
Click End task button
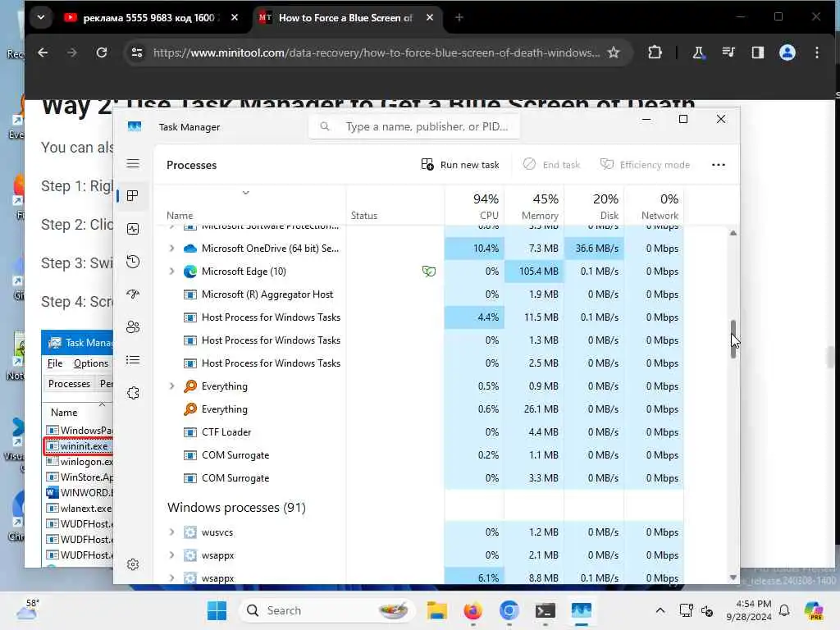552,164
